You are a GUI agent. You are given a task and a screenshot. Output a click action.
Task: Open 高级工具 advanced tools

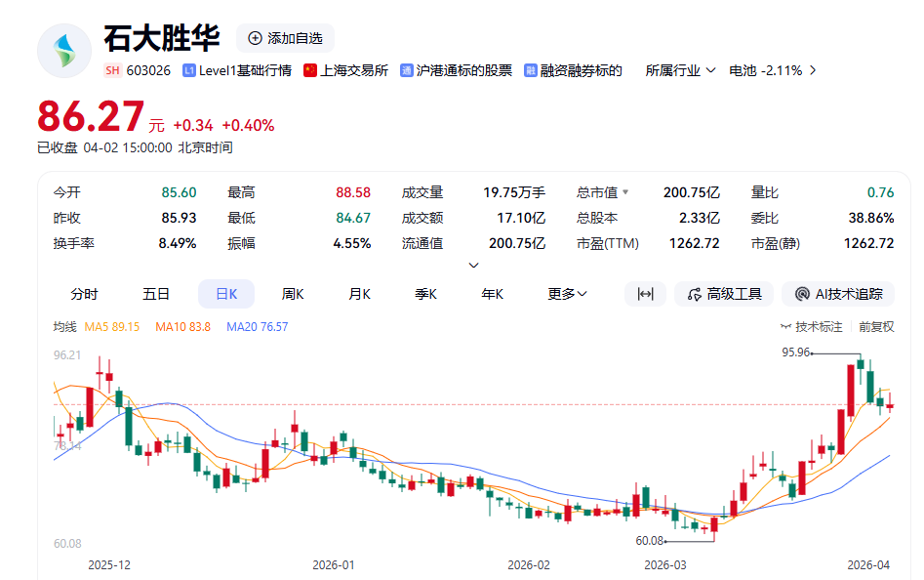[724, 294]
